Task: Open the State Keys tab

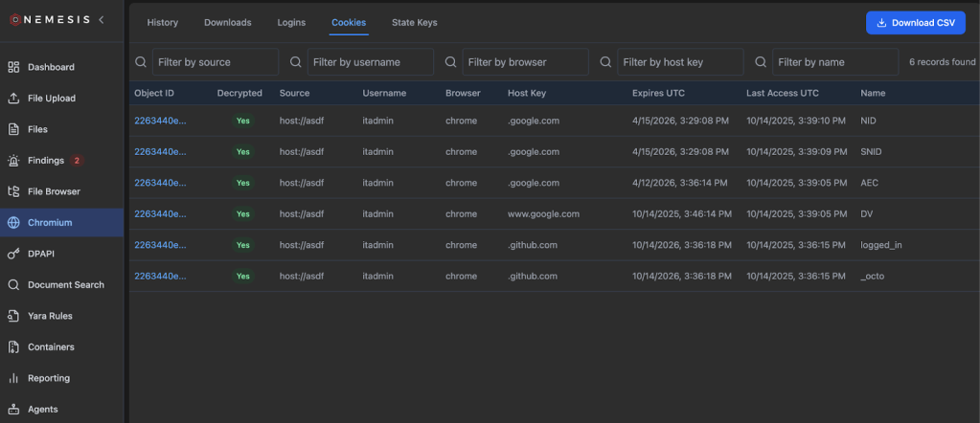Action: [415, 22]
